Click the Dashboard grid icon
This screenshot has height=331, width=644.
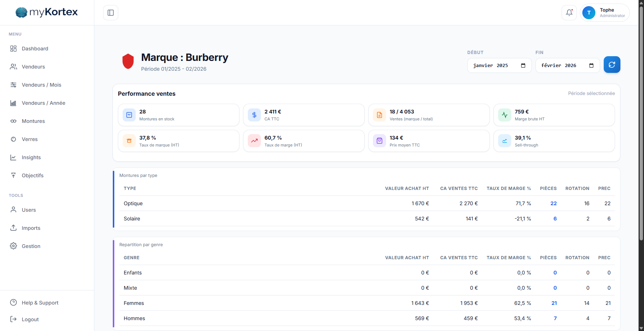13,49
